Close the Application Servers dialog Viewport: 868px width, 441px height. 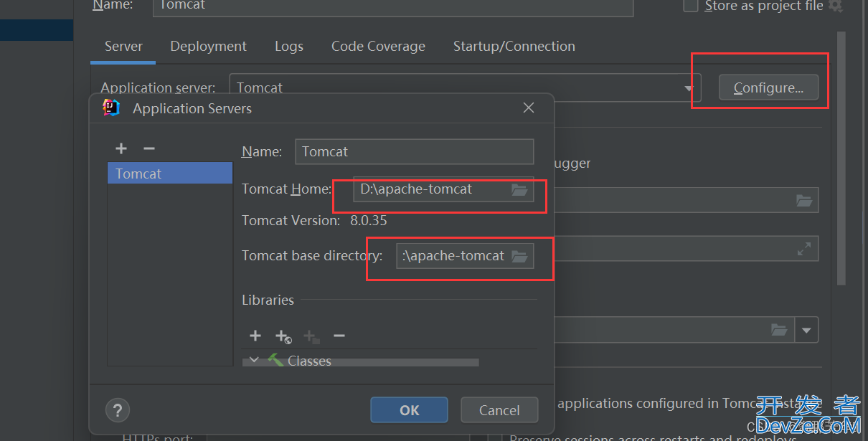point(529,108)
